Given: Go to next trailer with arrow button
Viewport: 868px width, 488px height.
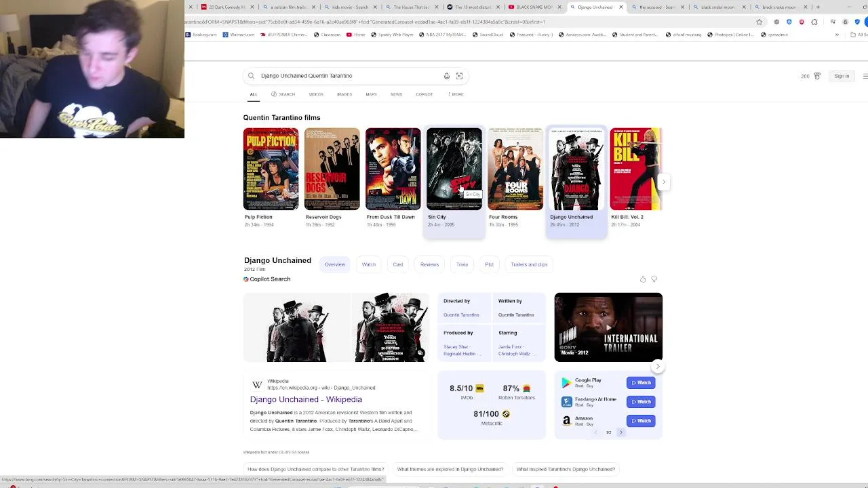Looking at the screenshot, I should [x=658, y=367].
